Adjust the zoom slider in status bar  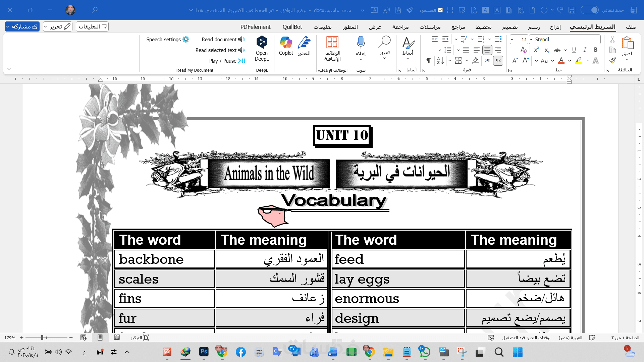[42, 338]
